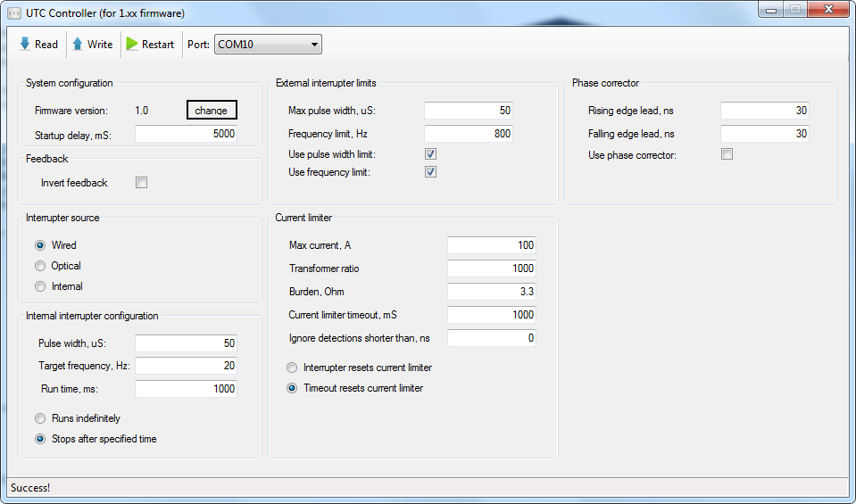Click the Read toolbar button

coord(38,45)
